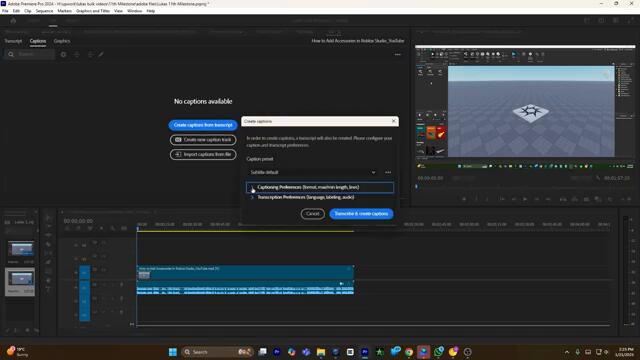Select the Captions tab

click(38, 41)
